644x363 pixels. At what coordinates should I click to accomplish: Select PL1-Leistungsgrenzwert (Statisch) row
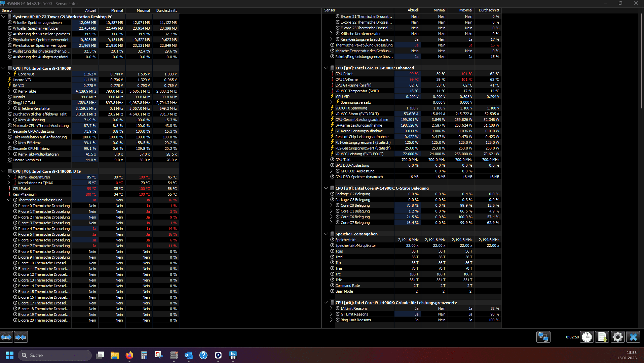tap(412, 142)
